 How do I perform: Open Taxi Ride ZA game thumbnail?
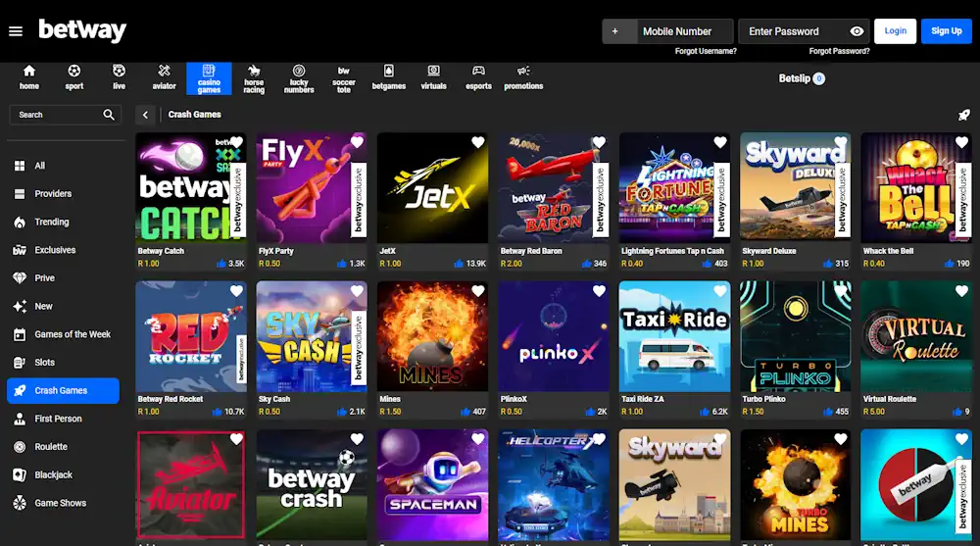674,336
